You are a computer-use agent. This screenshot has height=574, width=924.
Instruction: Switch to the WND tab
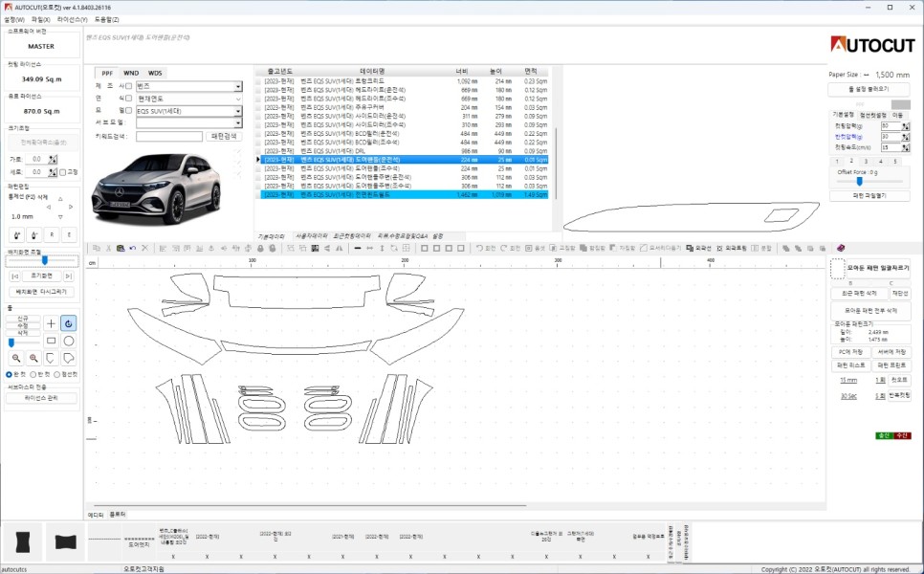[131, 73]
